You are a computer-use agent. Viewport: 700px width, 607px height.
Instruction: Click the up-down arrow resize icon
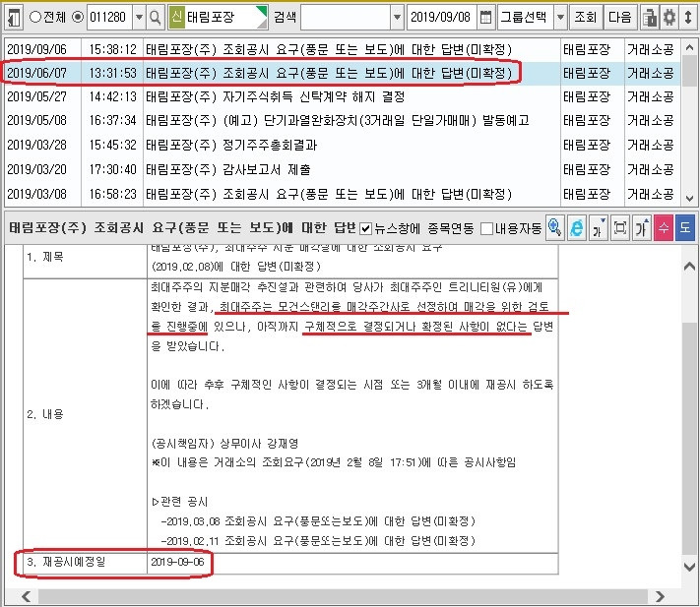(x=688, y=18)
